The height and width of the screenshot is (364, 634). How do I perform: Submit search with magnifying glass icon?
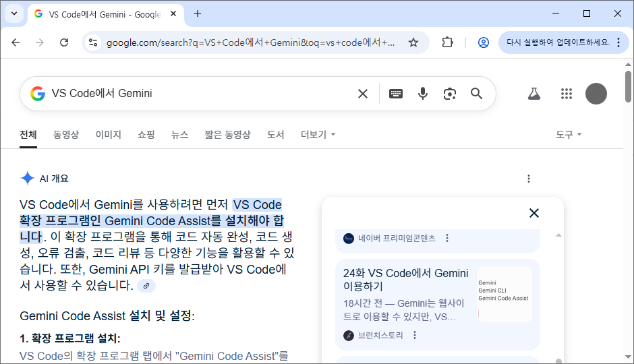coord(476,94)
